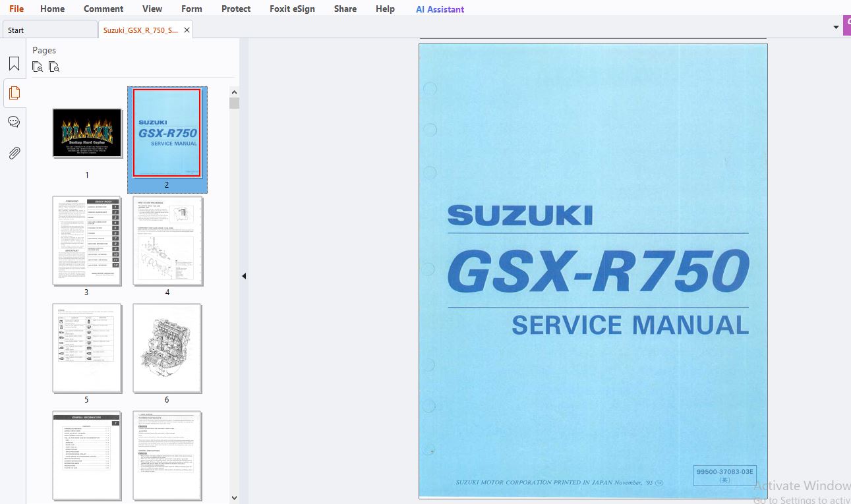The height and width of the screenshot is (504, 851).
Task: Open the Protect ribbon tab
Action: click(x=236, y=9)
